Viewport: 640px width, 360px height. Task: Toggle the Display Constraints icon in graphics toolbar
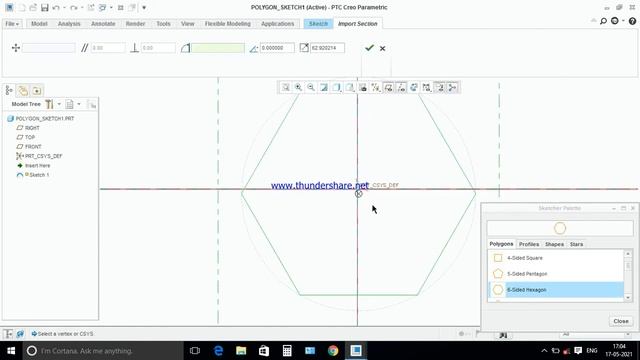(x=401, y=87)
